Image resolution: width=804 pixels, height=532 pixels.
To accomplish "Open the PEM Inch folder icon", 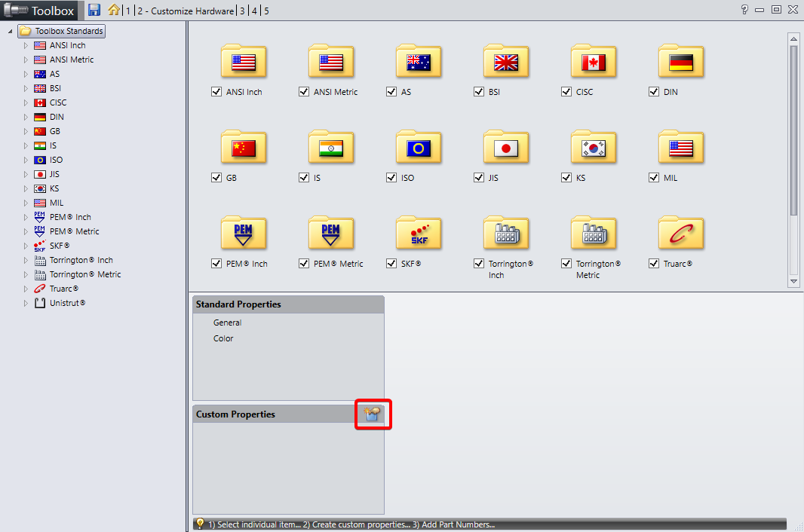I will [x=244, y=233].
